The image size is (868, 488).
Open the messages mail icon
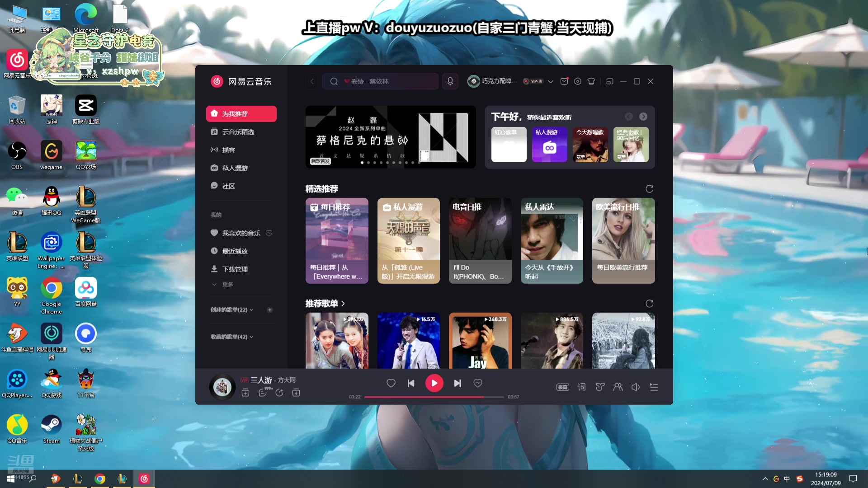(x=564, y=81)
